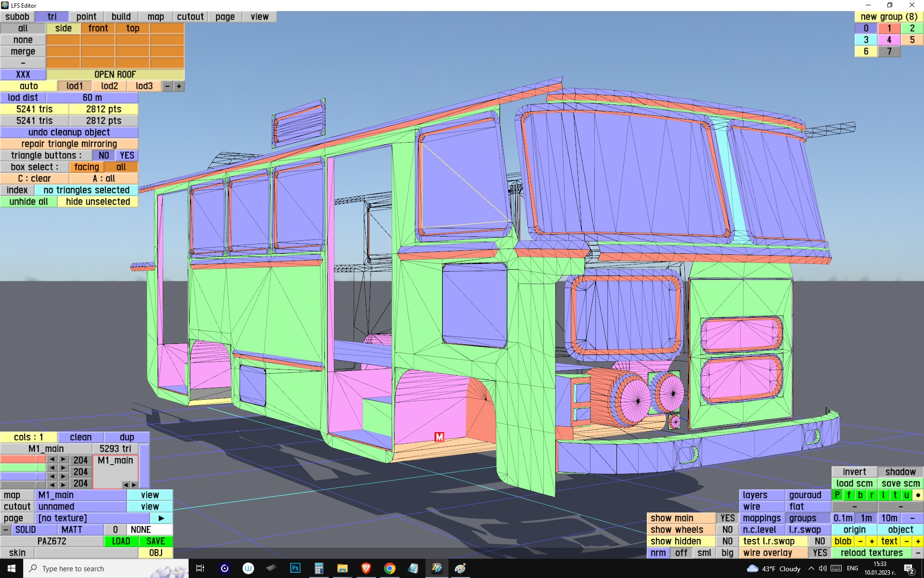924x578 pixels.
Task: Click repair triangle mirroring button
Action: 69,144
